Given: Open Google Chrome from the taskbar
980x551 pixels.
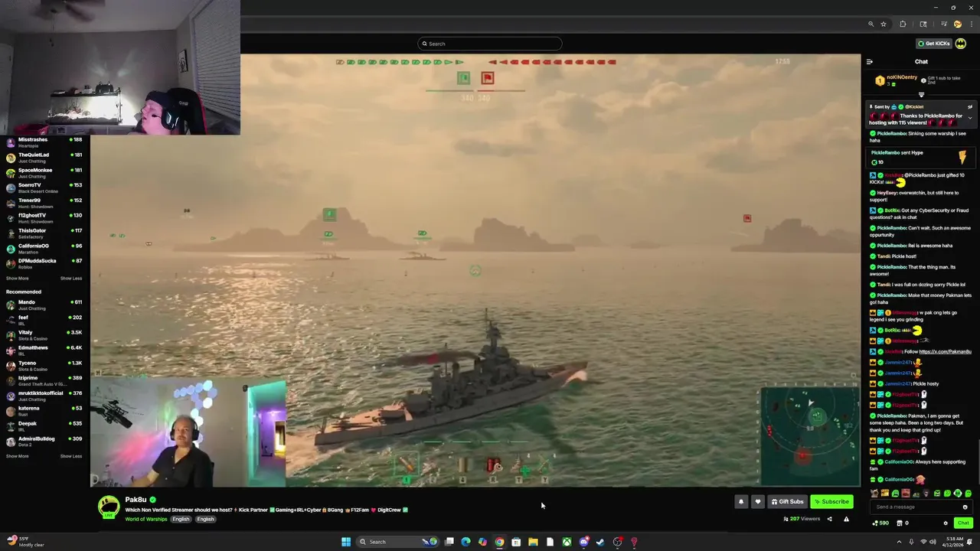Looking at the screenshot, I should pyautogui.click(x=499, y=542).
